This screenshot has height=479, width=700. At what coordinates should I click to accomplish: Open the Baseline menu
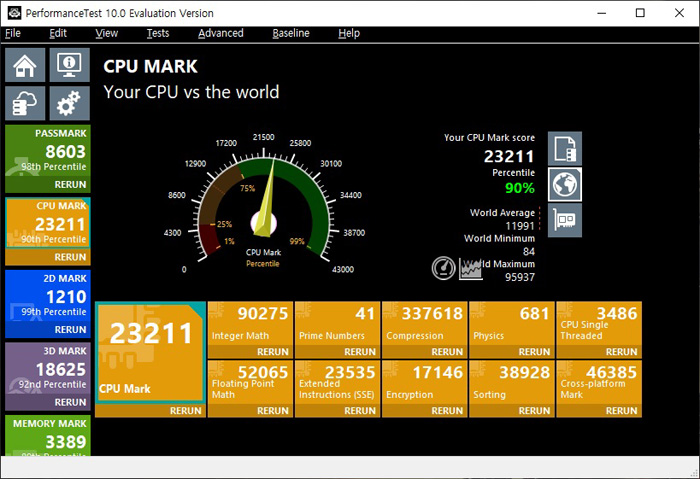click(291, 33)
